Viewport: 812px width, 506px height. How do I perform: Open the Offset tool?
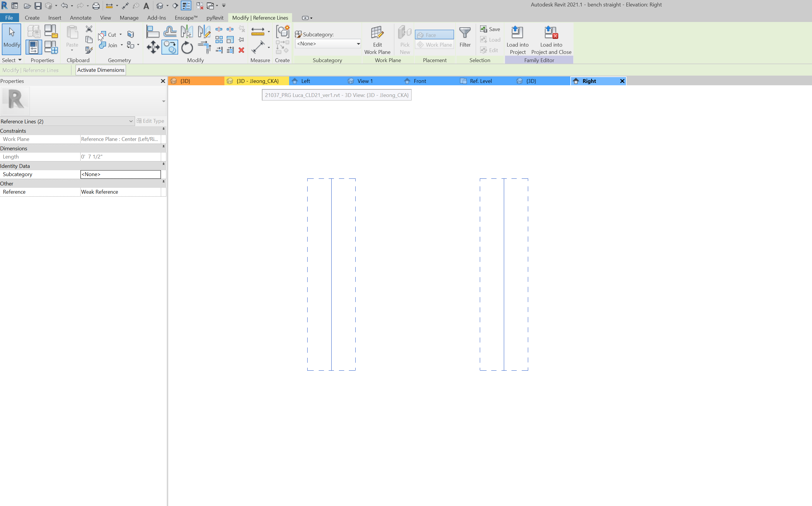pyautogui.click(x=170, y=31)
